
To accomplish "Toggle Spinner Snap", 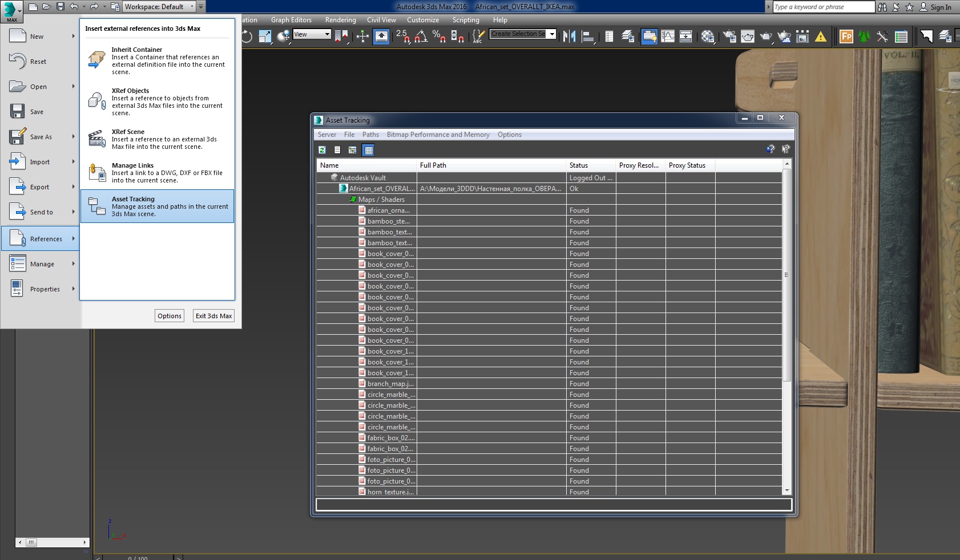I will click(x=457, y=36).
